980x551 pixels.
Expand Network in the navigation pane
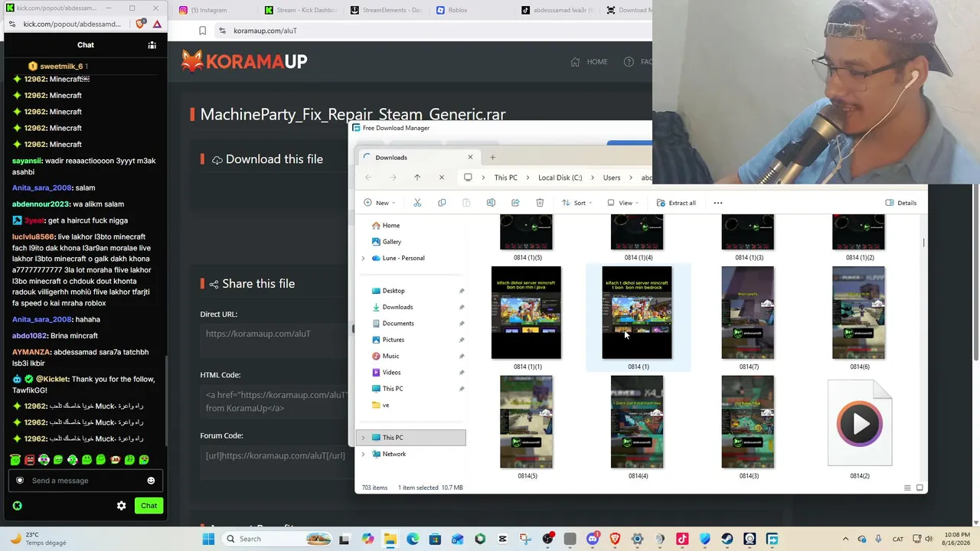coord(363,454)
